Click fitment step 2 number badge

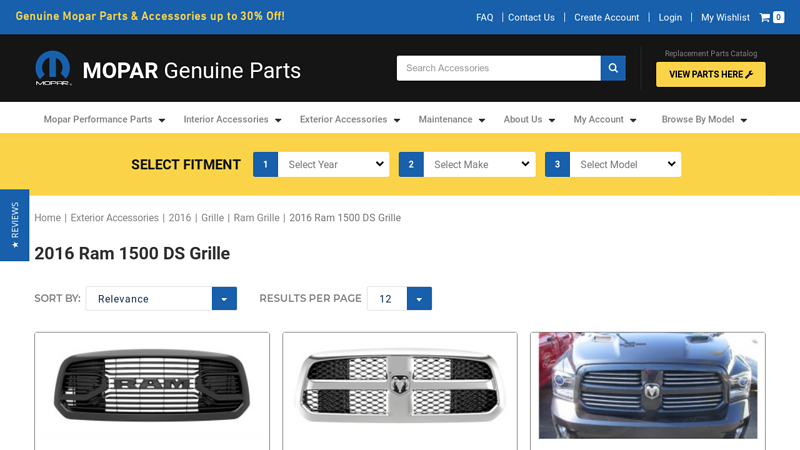click(x=411, y=164)
